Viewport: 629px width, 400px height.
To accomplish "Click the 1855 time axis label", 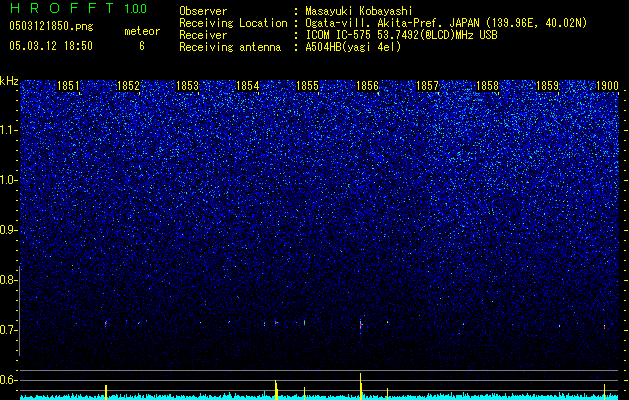I will pyautogui.click(x=308, y=86).
